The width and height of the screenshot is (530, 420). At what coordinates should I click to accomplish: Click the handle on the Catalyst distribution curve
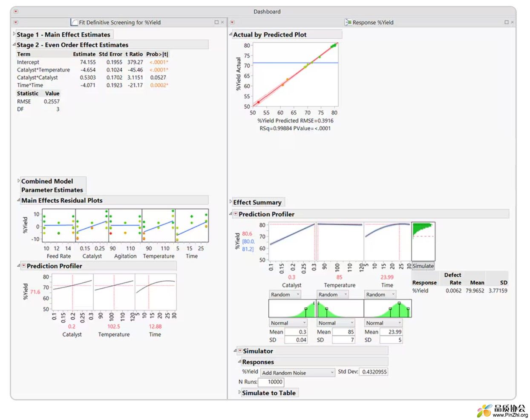[306, 308]
